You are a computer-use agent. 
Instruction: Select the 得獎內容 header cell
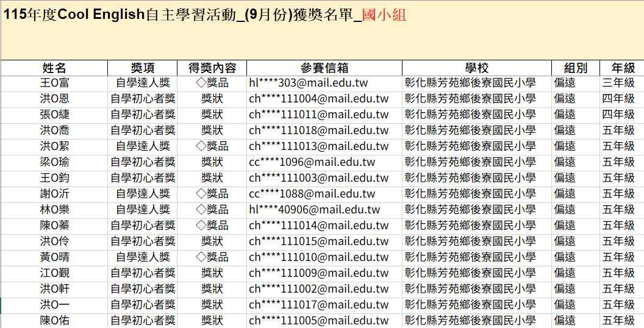click(x=212, y=68)
